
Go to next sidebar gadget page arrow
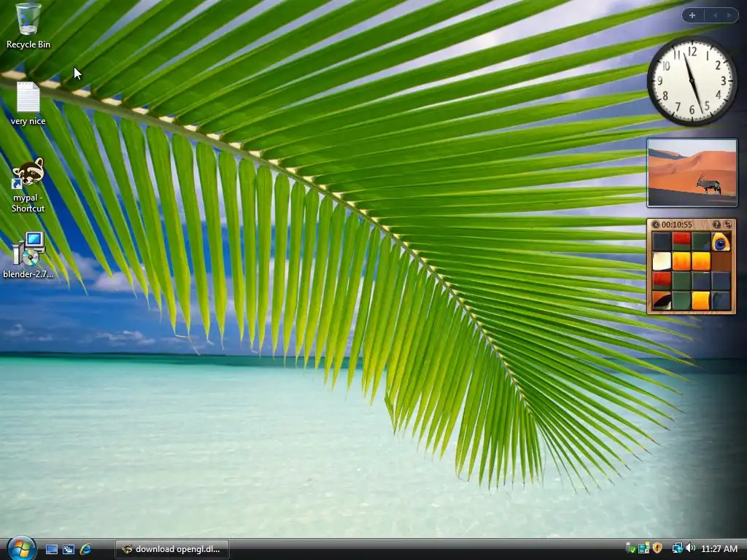729,15
